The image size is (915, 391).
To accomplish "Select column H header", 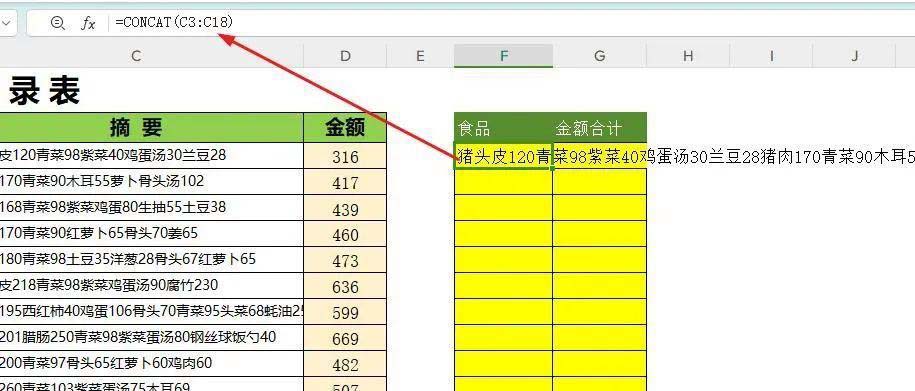I will coord(688,56).
